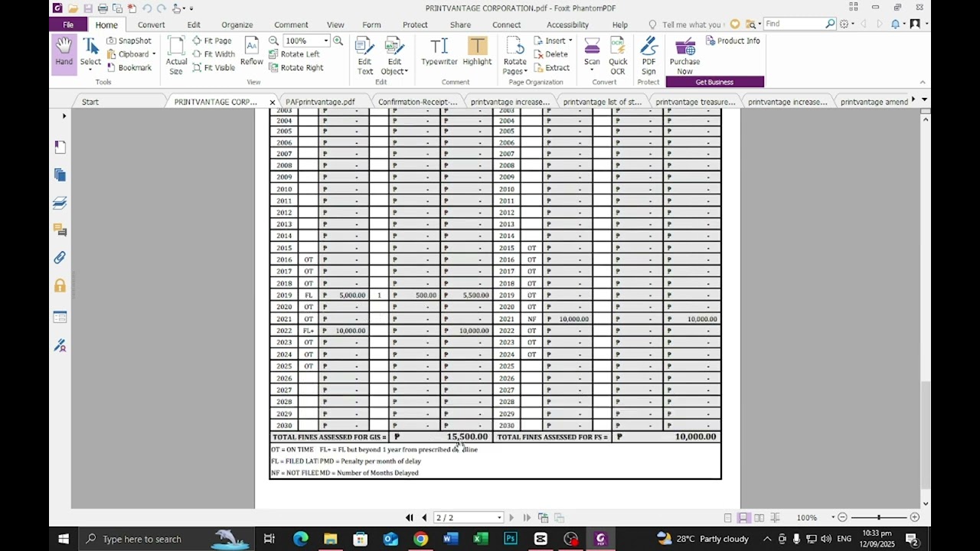The image size is (980, 551).
Task: Click the Tell me what you want field
Action: [x=686, y=24]
